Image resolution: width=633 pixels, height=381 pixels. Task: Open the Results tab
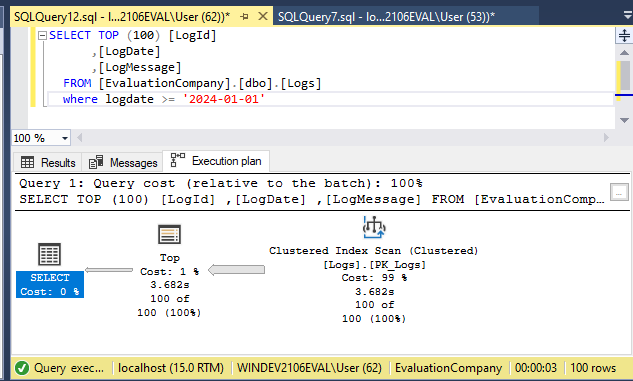point(48,163)
